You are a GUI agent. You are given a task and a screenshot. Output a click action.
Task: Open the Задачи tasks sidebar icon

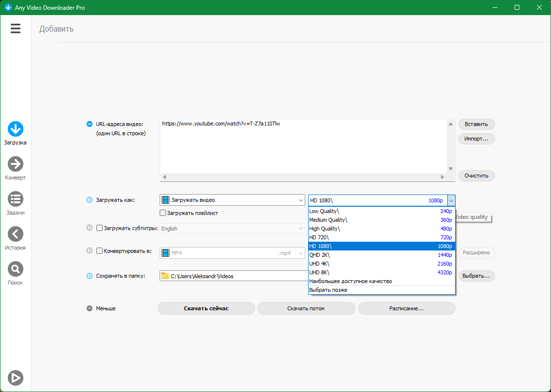[16, 199]
